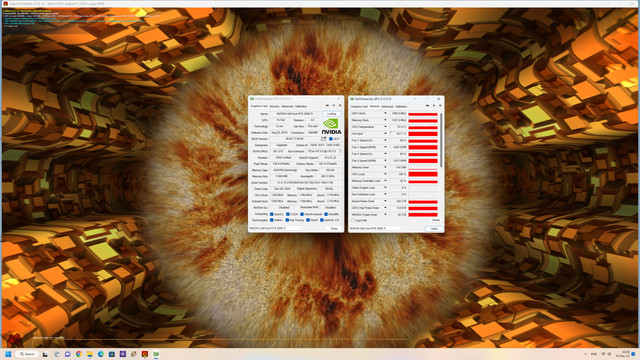This screenshot has height=360, width=640.
Task: Click Close button in Graphics Card window
Action: (x=334, y=228)
